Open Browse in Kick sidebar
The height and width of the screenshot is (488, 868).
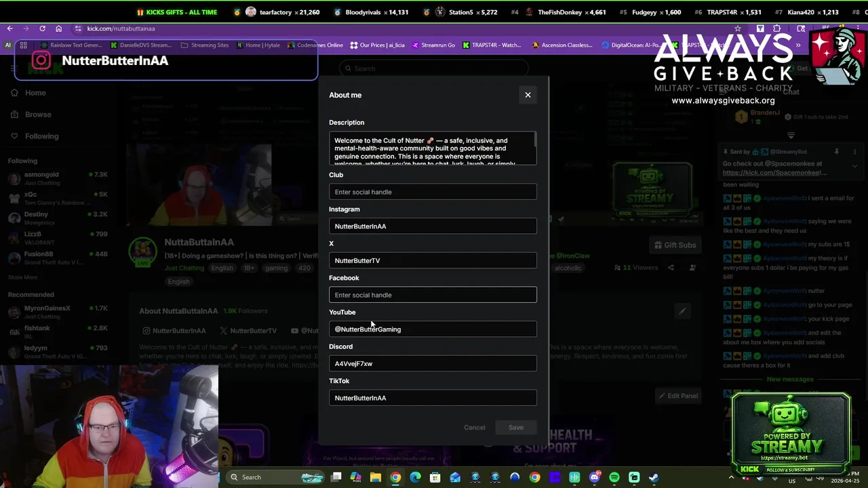tap(31, 115)
